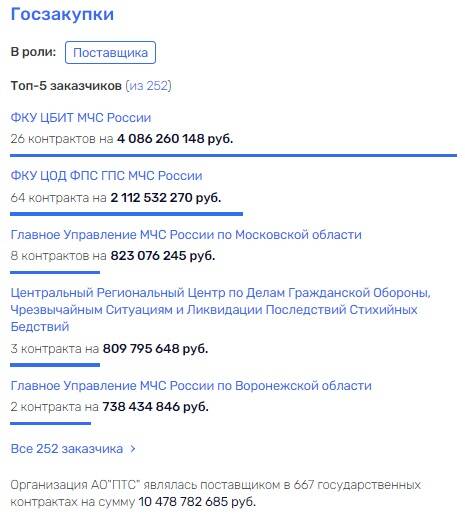The height and width of the screenshot is (522, 465).
Task: Click the Поставщика role button
Action: point(110,52)
